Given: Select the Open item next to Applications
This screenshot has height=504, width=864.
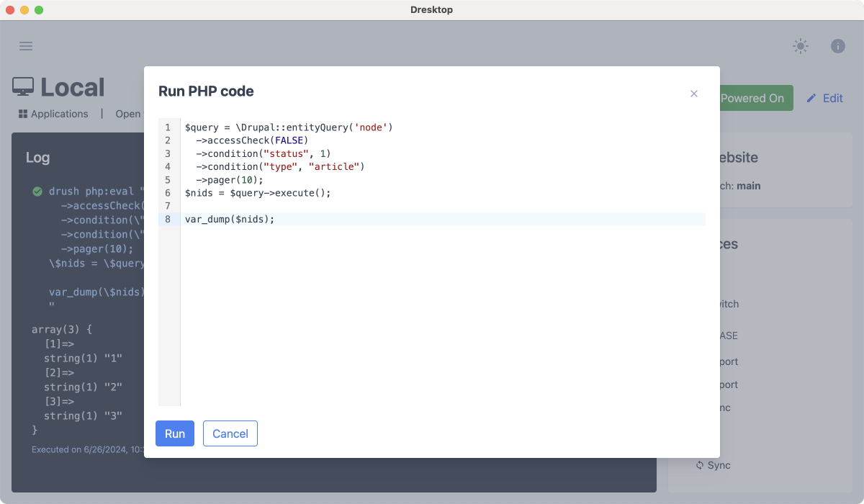Looking at the screenshot, I should 127,113.
